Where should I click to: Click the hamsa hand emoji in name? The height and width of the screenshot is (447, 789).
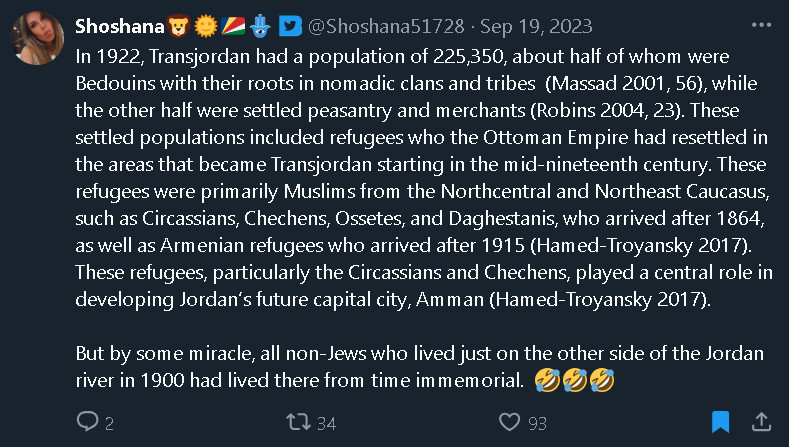[259, 25]
